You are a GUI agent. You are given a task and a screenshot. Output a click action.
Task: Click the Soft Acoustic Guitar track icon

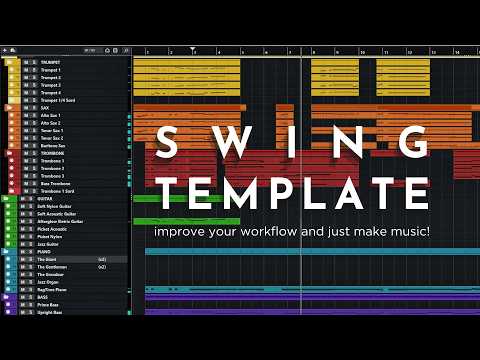[8, 214]
